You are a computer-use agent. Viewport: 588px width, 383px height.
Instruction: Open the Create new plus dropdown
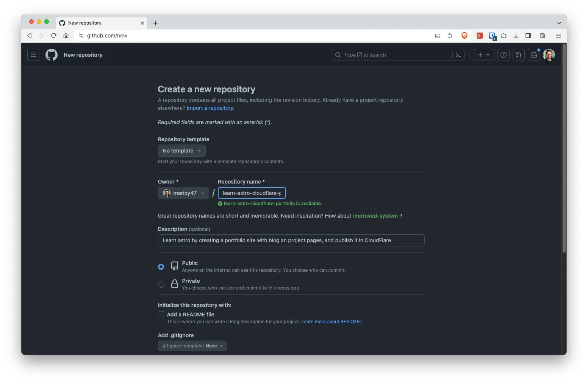pyautogui.click(x=484, y=55)
